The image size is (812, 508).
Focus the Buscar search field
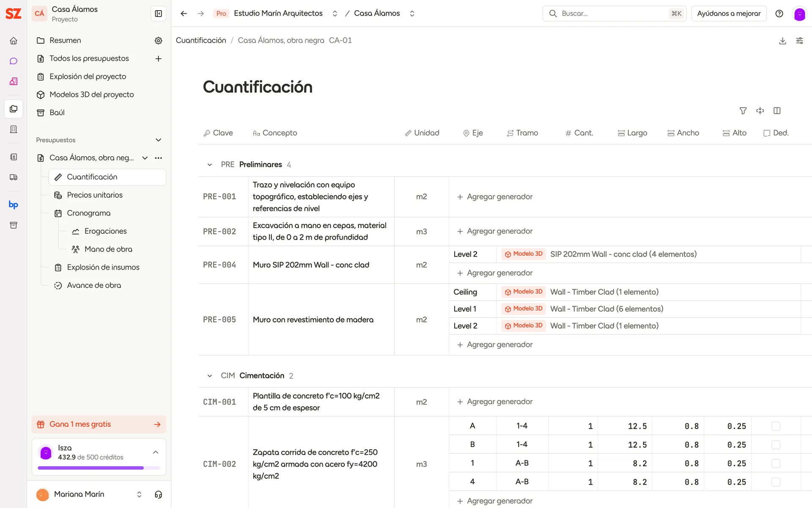[614, 14]
